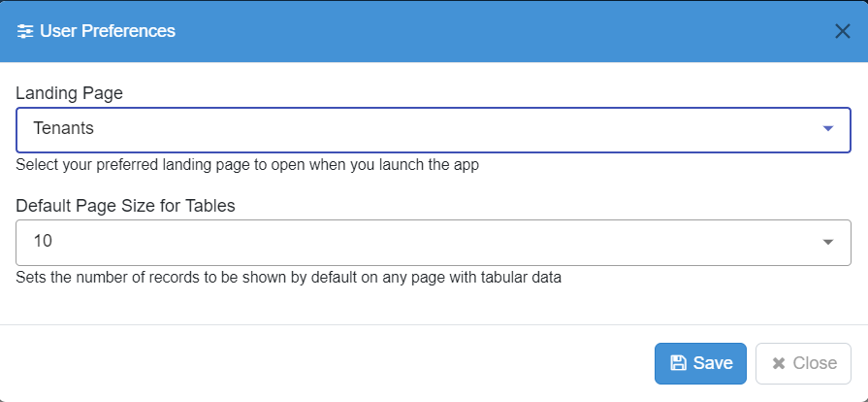Click the grey Close label text
Screen dimensions: 868x402
click(x=815, y=363)
